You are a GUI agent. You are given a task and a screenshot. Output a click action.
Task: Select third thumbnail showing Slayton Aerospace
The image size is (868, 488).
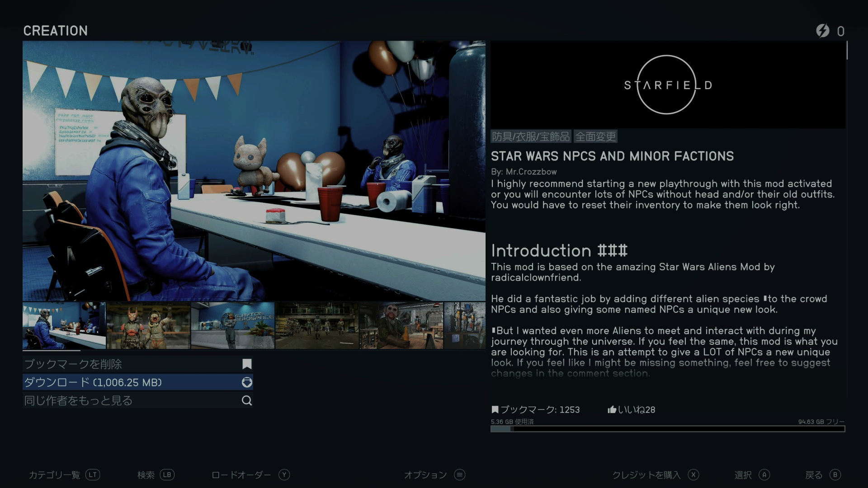click(x=232, y=325)
